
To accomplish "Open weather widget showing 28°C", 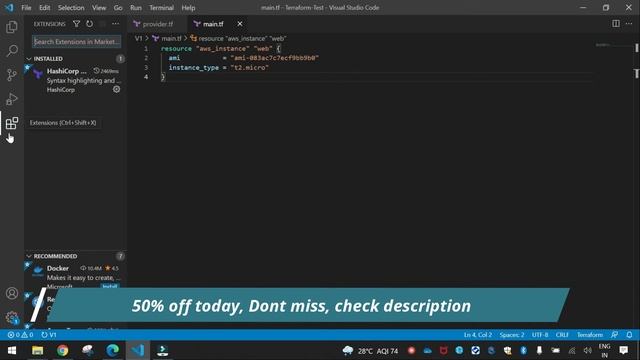I will tap(370, 351).
